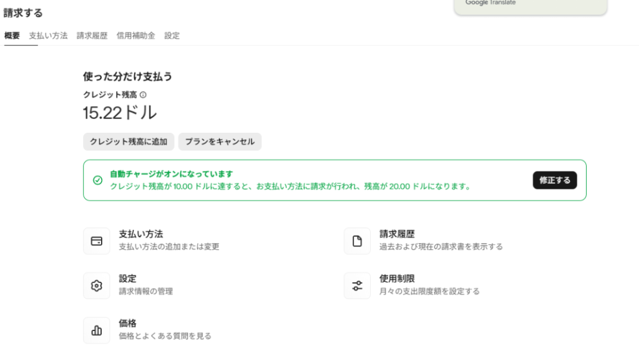Click the document icon beside 請求履歴
The width and height of the screenshot is (639, 364).
tap(357, 241)
